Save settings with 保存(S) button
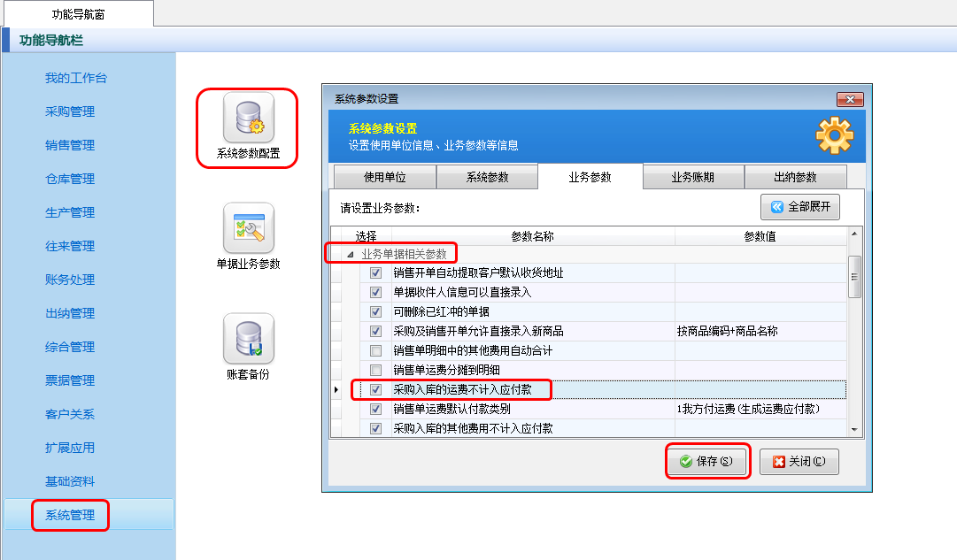This screenshot has width=957, height=560. [706, 462]
